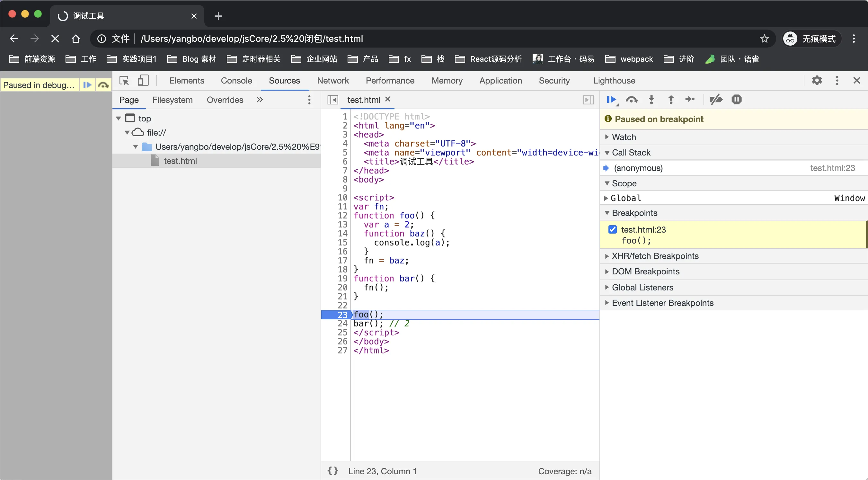Switch to the Console tab

236,81
